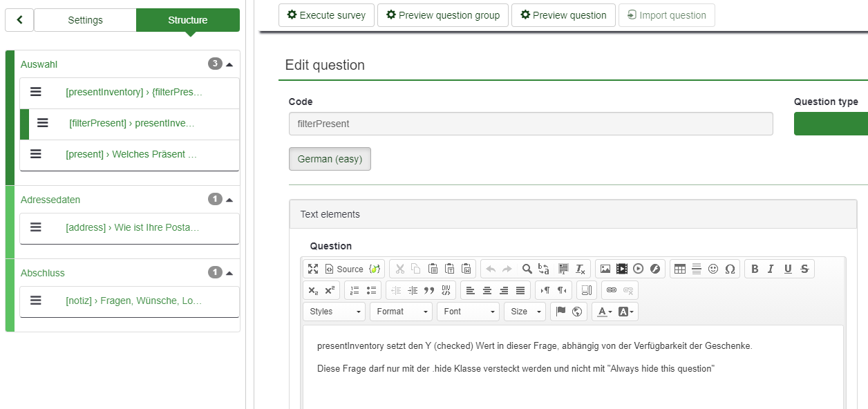868x409 pixels.
Task: Toggle underline formatting
Action: [788, 269]
